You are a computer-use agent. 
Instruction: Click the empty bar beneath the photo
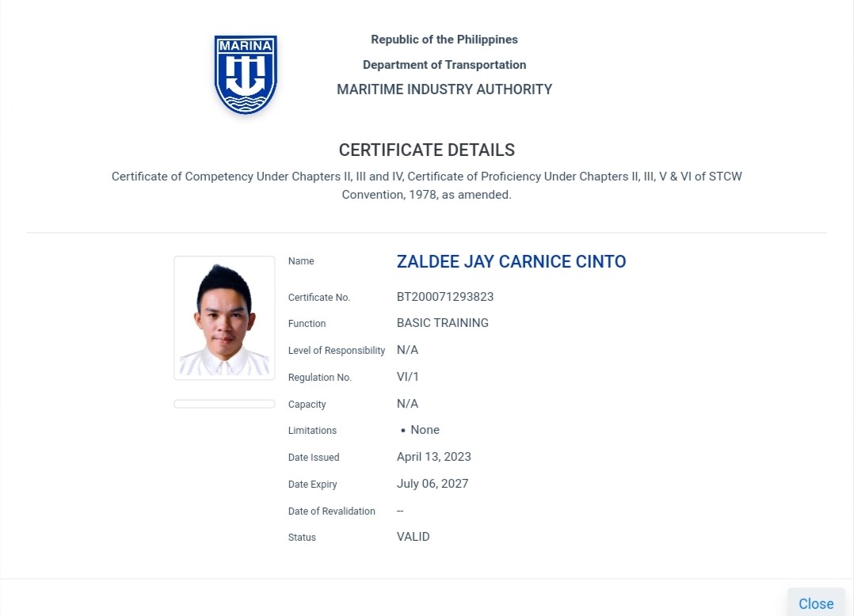[224, 404]
